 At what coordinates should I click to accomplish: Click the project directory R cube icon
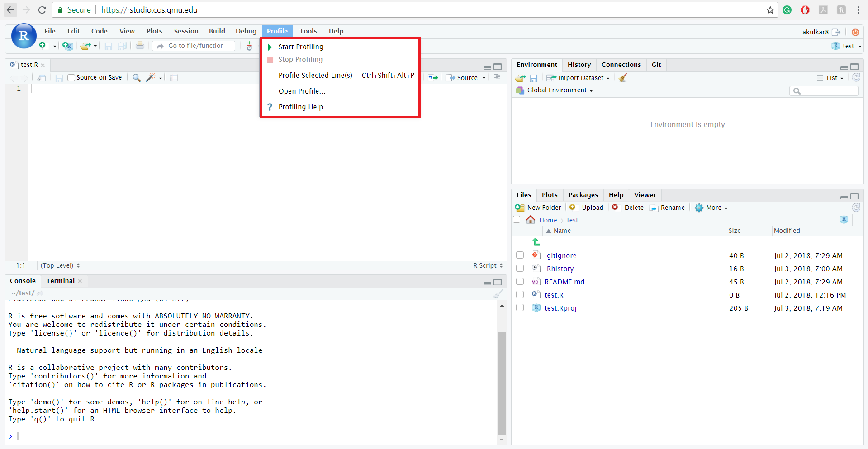[844, 219]
